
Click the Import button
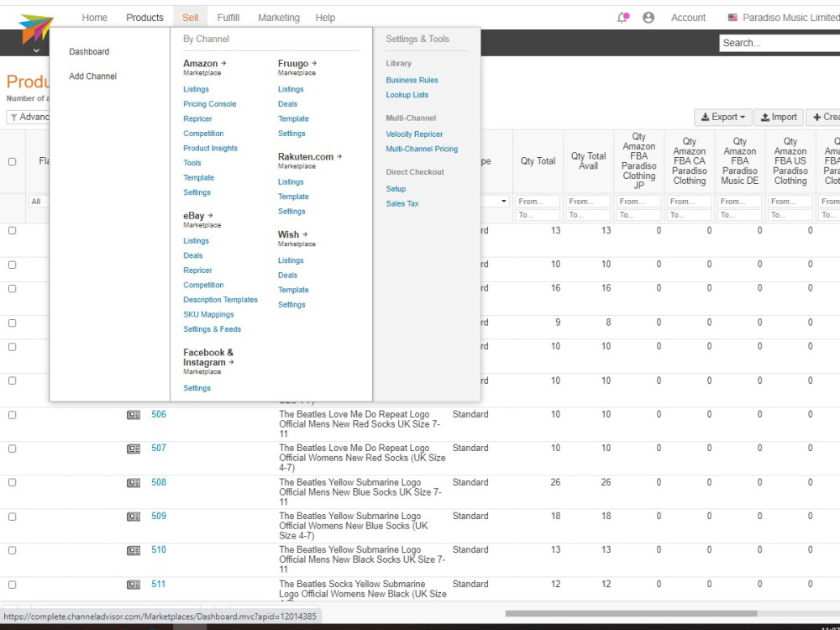pos(779,118)
